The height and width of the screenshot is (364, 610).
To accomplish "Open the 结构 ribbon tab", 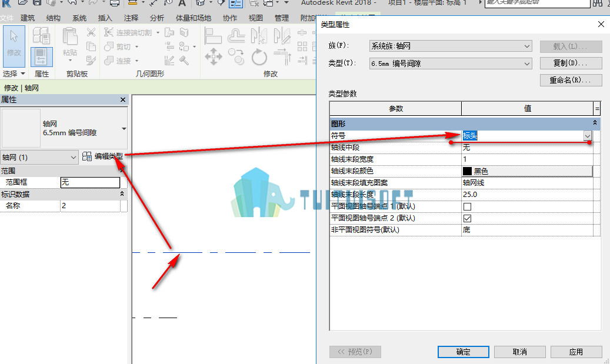I will [54, 18].
